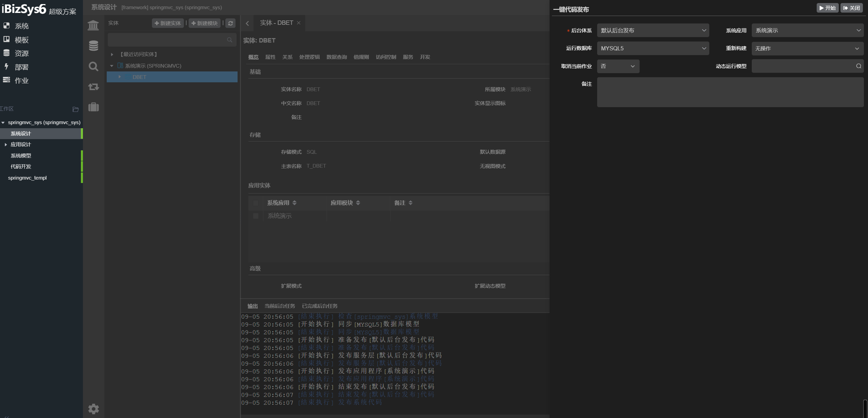868x418 pixels.
Task: Collapse the 系统演示 (SPRINGMVC) tree node
Action: pos(112,66)
